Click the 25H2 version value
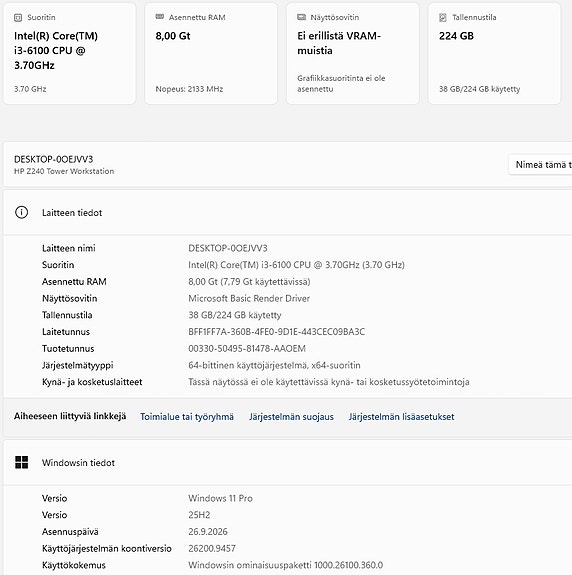 (199, 515)
